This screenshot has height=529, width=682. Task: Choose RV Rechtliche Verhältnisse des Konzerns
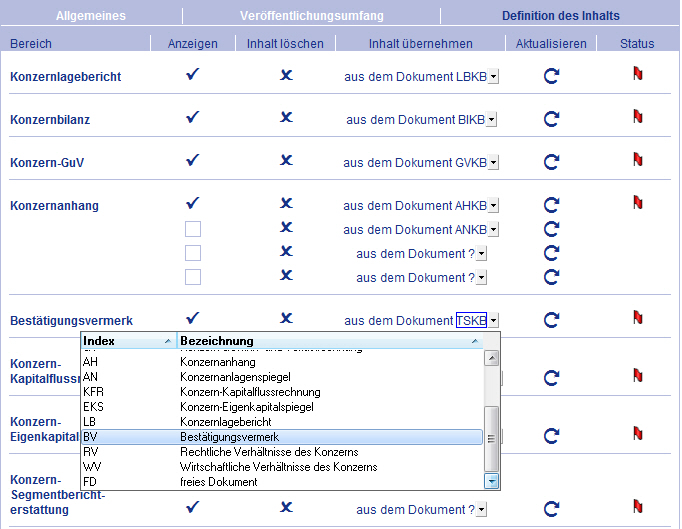click(x=282, y=452)
